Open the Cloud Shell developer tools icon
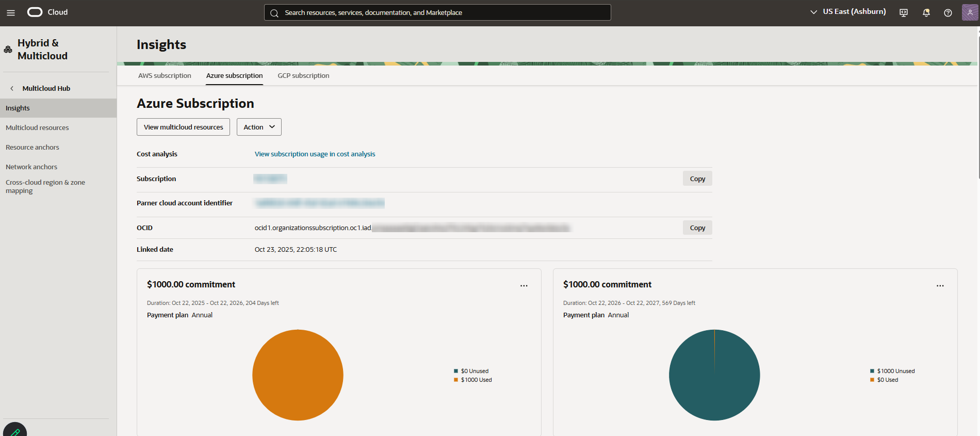980x436 pixels. pos(904,13)
